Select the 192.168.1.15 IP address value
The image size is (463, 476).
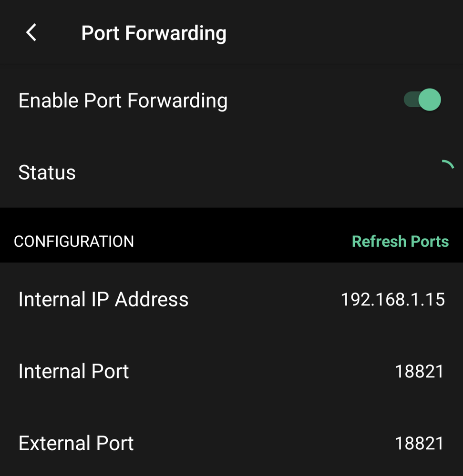click(392, 300)
